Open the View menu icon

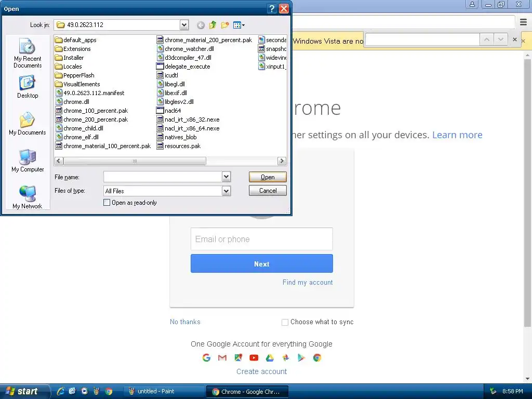point(239,25)
